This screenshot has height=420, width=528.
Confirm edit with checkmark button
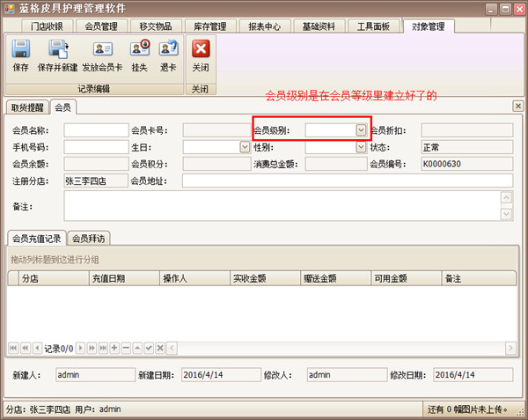click(149, 348)
